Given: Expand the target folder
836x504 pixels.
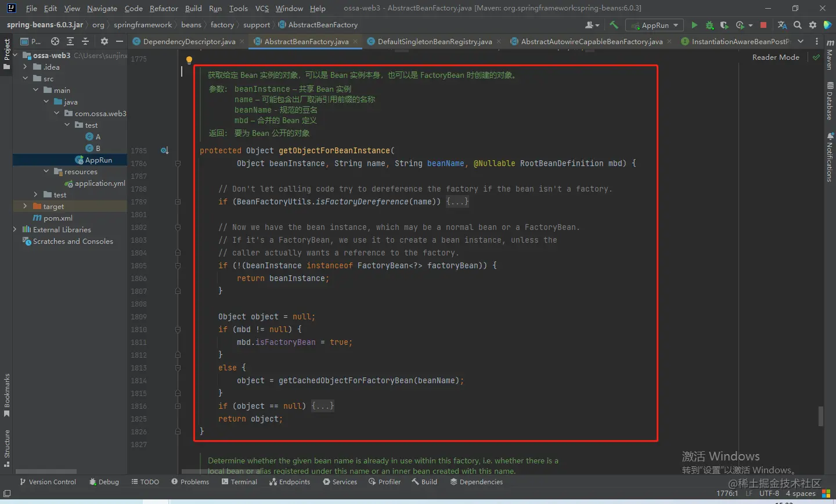Looking at the screenshot, I should 25,206.
